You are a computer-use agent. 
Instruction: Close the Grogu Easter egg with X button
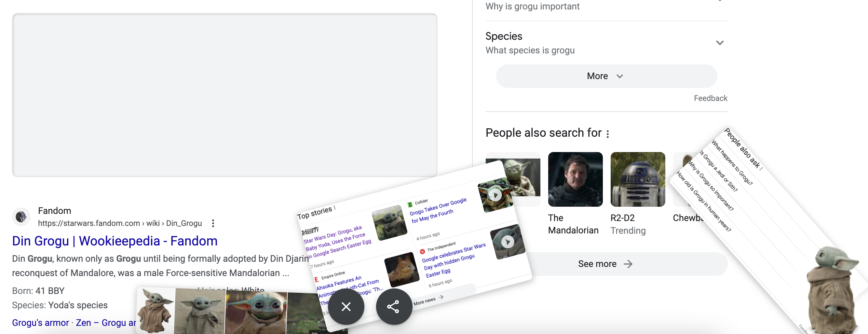(346, 306)
